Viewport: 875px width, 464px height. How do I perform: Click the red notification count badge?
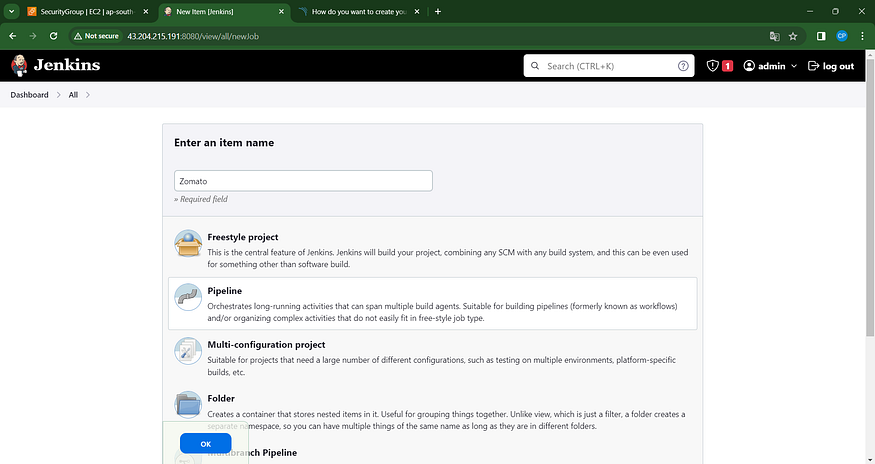coord(727,66)
